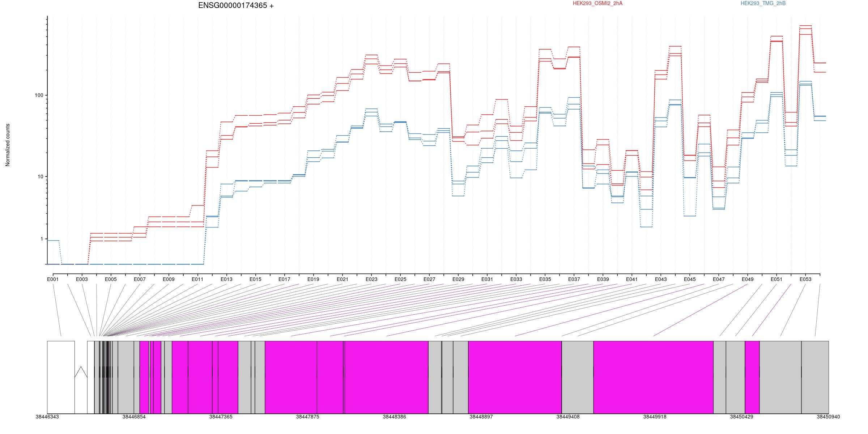Click the magenta exon block above 38448897
Image resolution: width=868 pixels, height=434 pixels.
click(x=515, y=377)
